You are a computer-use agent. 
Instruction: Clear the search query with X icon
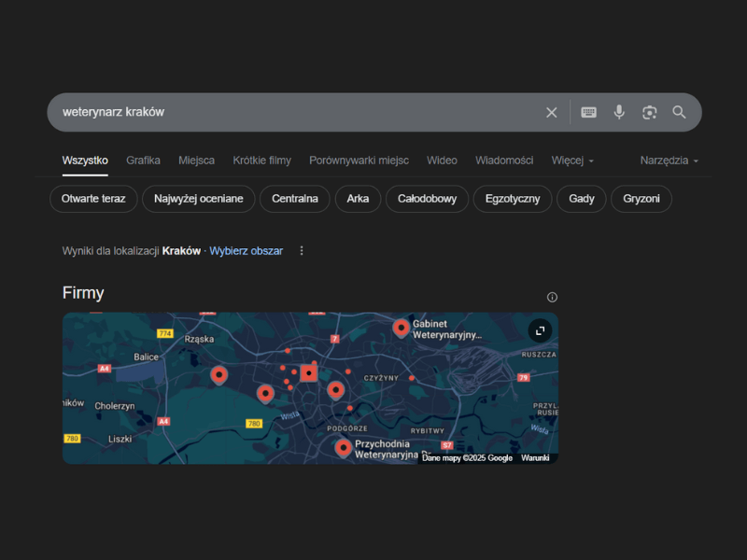[551, 112]
